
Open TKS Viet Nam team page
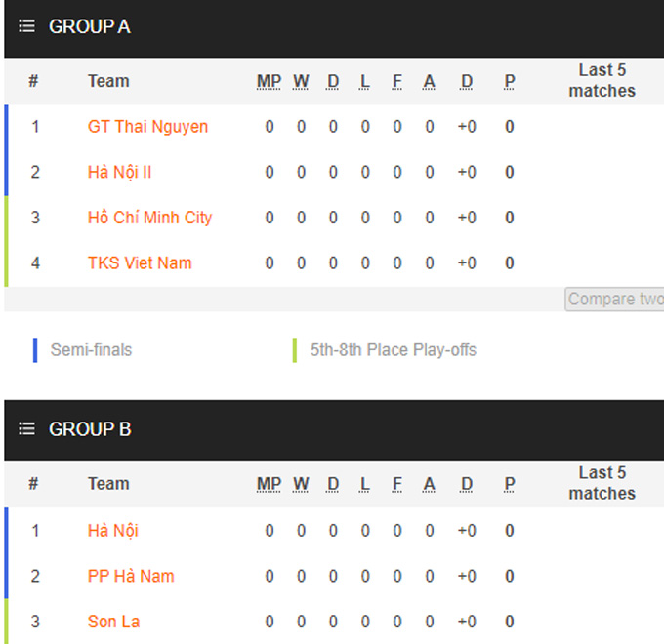140,263
